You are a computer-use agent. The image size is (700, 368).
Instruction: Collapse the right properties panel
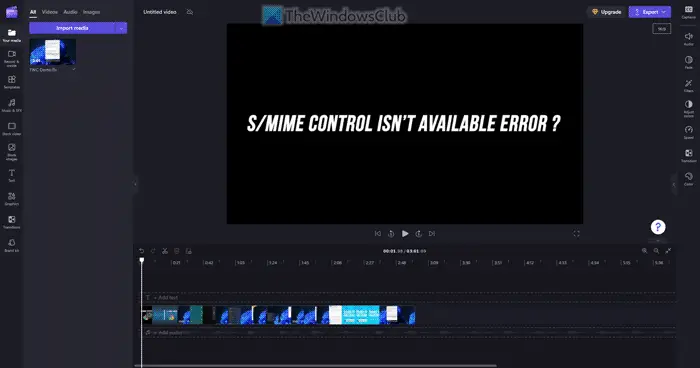pyautogui.click(x=674, y=184)
